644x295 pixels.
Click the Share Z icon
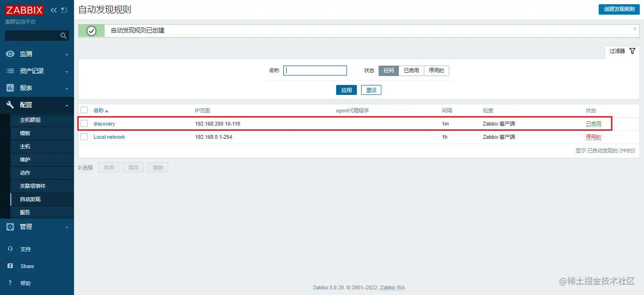tap(10, 266)
